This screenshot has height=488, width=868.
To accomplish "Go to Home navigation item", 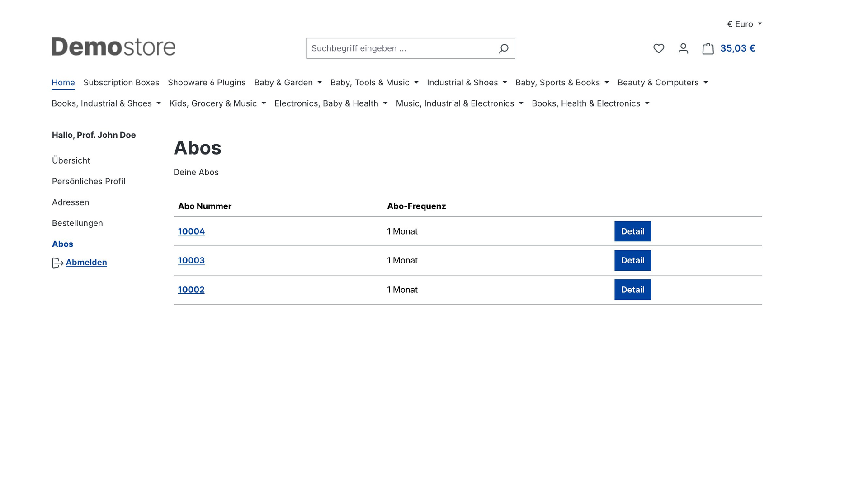I will click(x=63, y=83).
